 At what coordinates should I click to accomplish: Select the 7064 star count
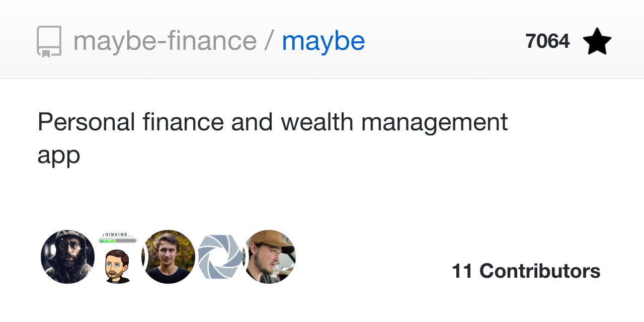pyautogui.click(x=547, y=41)
